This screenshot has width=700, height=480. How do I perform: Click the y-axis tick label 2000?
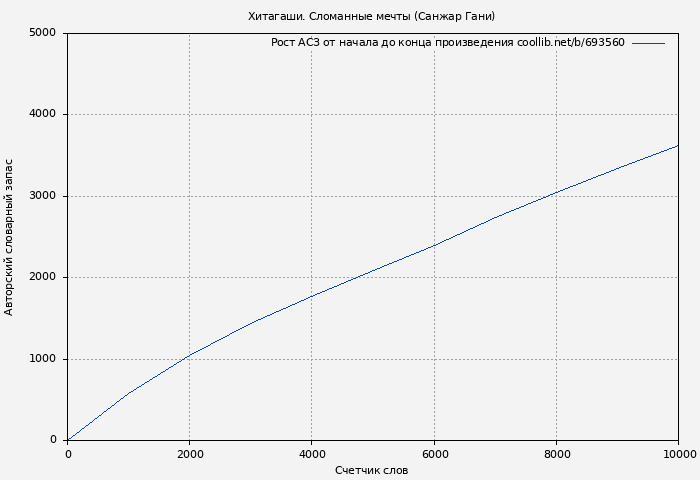(43, 277)
